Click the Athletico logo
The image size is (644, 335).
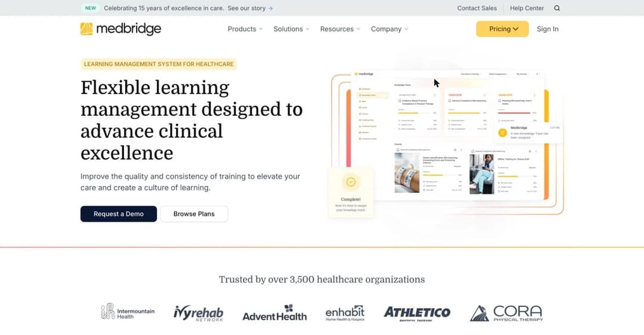tap(417, 313)
